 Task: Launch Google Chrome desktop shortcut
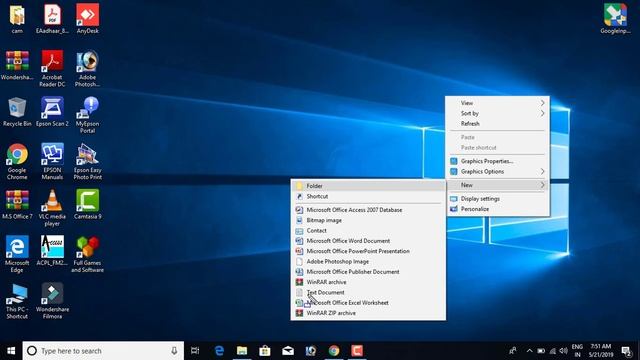click(17, 161)
